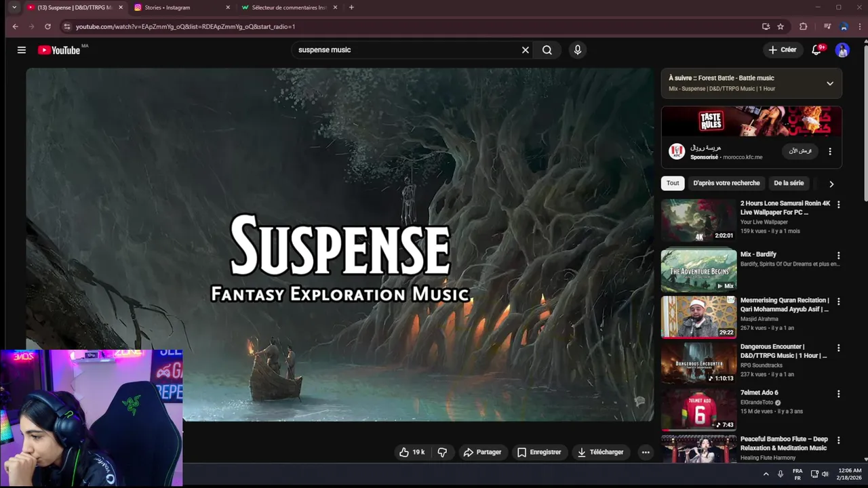Open menu for Lone Samurai Ronin video
The height and width of the screenshot is (488, 868).
tap(838, 205)
